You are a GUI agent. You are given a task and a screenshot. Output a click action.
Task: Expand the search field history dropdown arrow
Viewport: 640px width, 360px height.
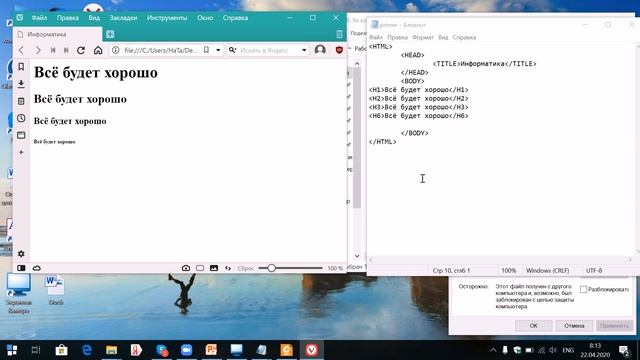[304, 50]
